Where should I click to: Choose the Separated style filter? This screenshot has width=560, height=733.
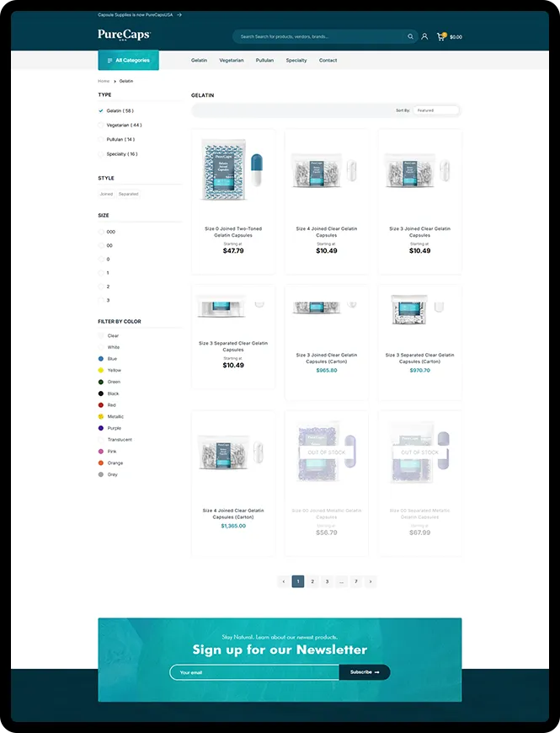129,194
